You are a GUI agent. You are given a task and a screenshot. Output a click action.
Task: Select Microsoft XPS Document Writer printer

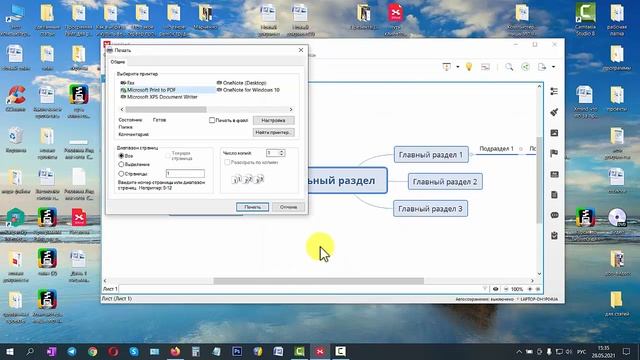click(159, 97)
